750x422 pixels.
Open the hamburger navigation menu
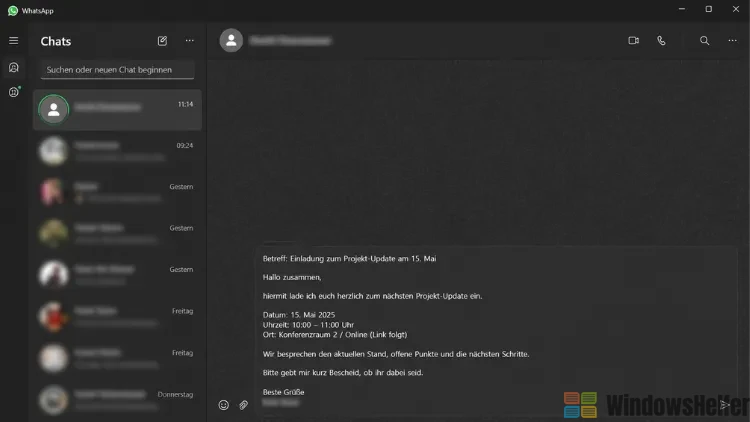coord(13,41)
